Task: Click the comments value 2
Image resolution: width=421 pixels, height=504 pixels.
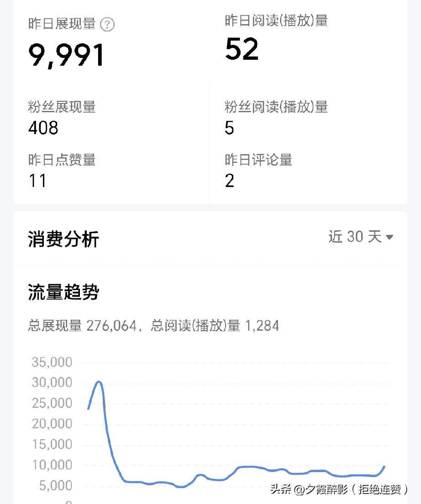Action: click(230, 181)
